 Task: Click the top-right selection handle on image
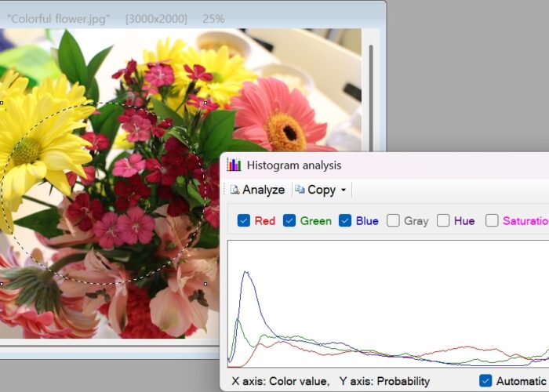pos(205,103)
